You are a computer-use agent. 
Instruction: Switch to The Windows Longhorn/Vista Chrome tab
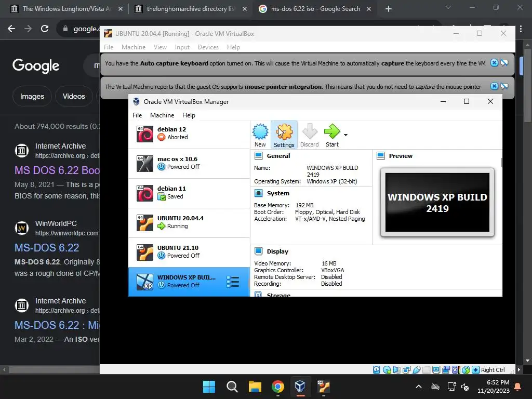(66, 9)
